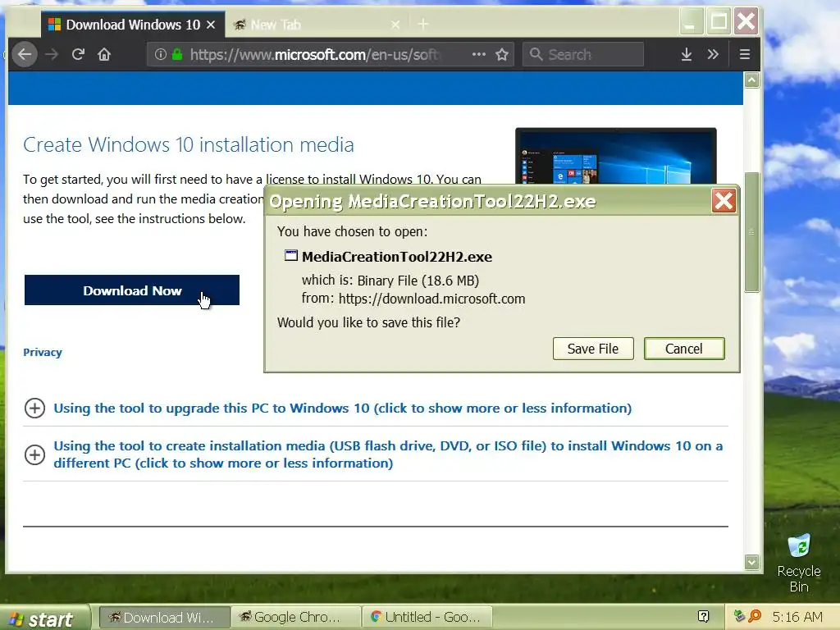
Task: Close the Opening MediaCreationTool22H2.exe dialog
Action: 724,201
